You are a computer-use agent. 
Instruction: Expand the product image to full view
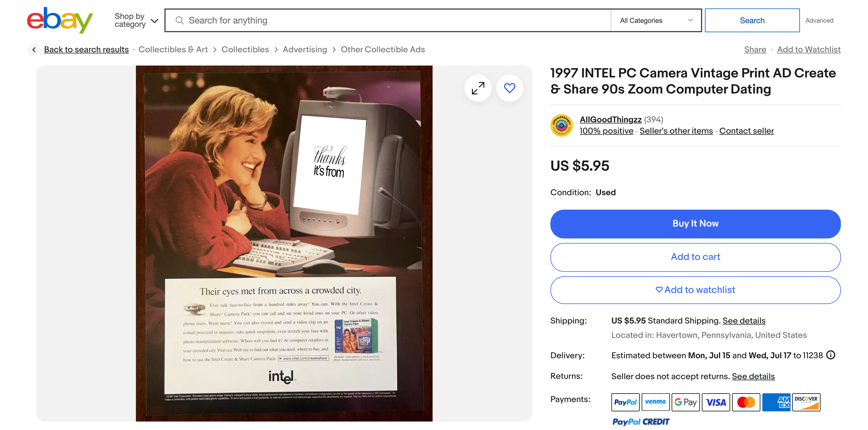tap(478, 88)
